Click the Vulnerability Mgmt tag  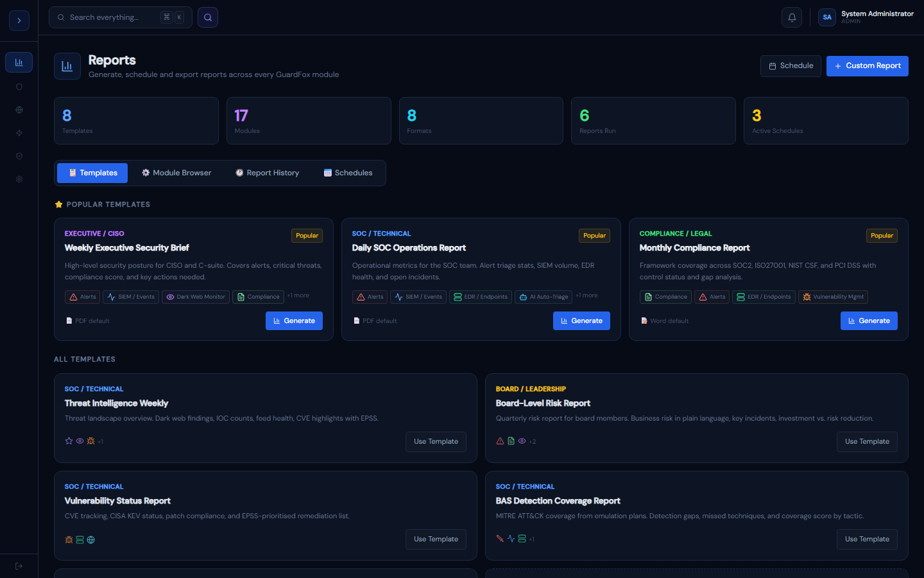834,297
